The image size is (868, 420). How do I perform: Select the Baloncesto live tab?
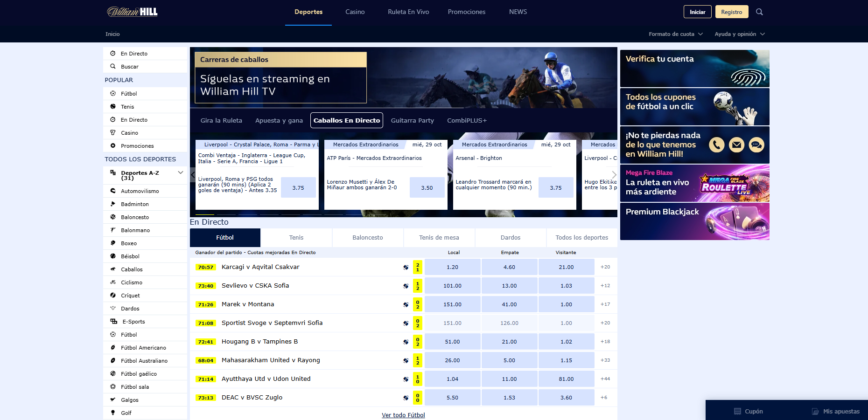[x=368, y=238]
